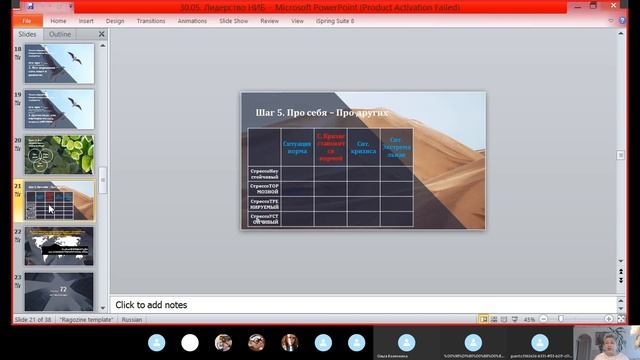Image resolution: width=640 pixels, height=360 pixels.
Task: Open the Insert ribbon tab
Action: point(86,21)
